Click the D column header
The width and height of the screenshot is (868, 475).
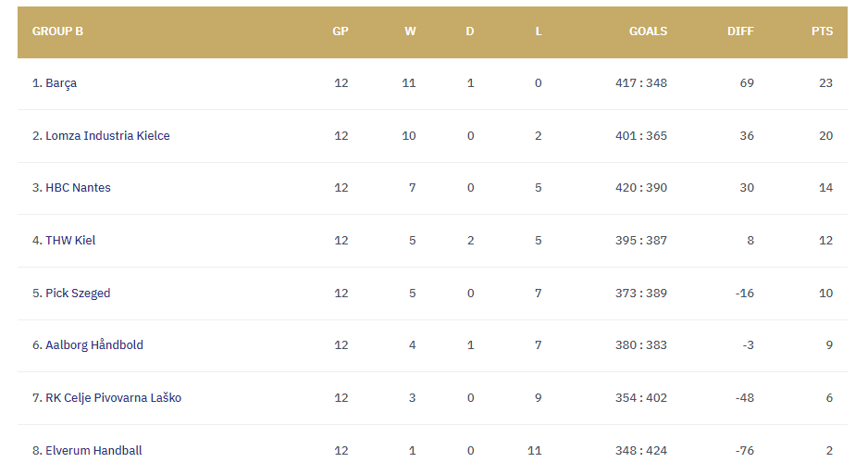click(470, 31)
